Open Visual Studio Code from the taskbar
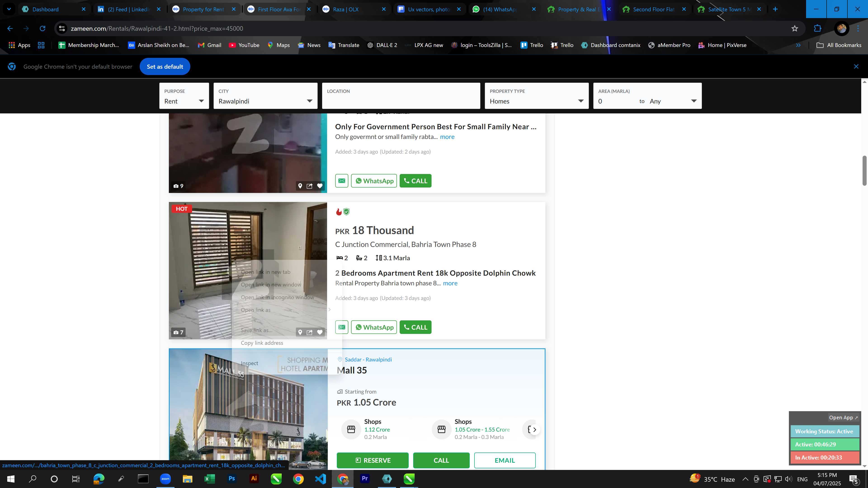The image size is (868, 488). 320,479
